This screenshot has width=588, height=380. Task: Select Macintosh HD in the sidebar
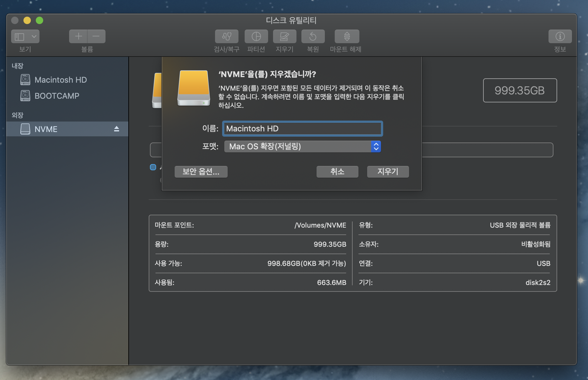click(67, 80)
